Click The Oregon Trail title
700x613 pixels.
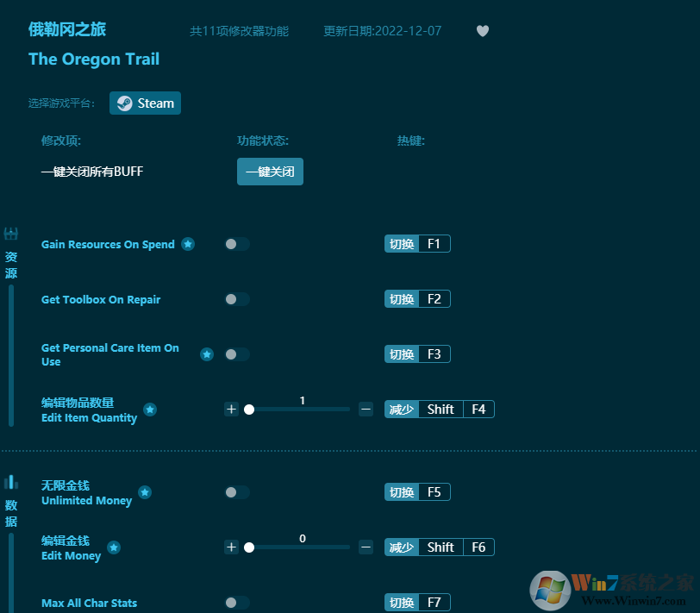(94, 59)
